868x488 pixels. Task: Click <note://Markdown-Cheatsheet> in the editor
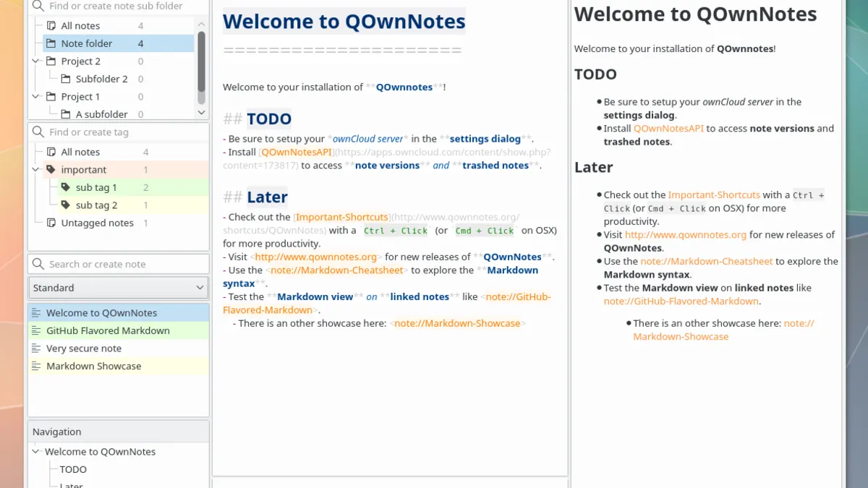pyautogui.click(x=337, y=270)
